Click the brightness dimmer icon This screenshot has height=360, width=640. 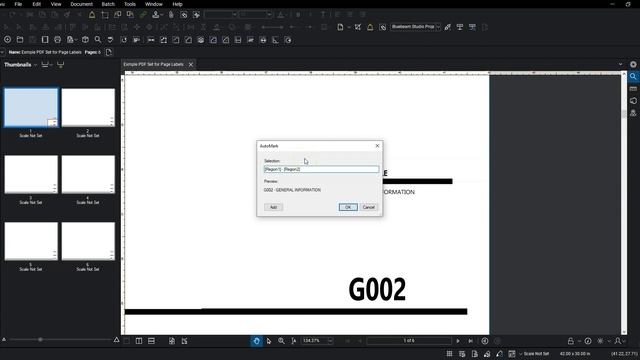(600, 341)
